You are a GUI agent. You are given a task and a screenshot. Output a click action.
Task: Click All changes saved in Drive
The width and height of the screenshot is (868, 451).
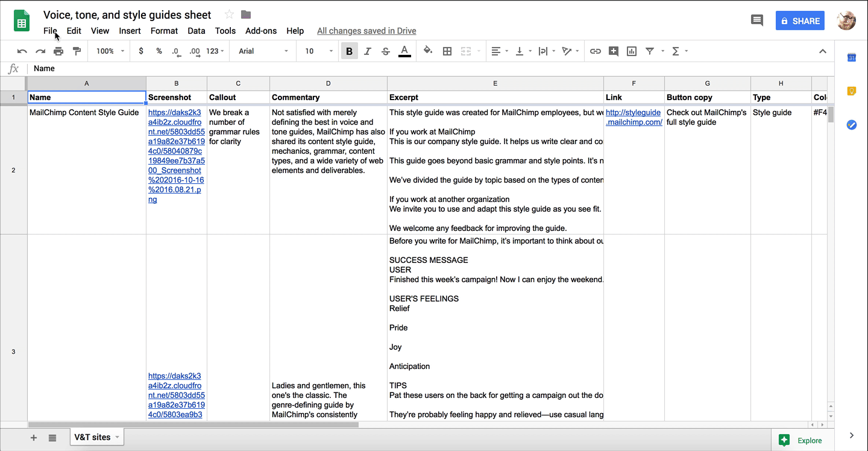(366, 31)
